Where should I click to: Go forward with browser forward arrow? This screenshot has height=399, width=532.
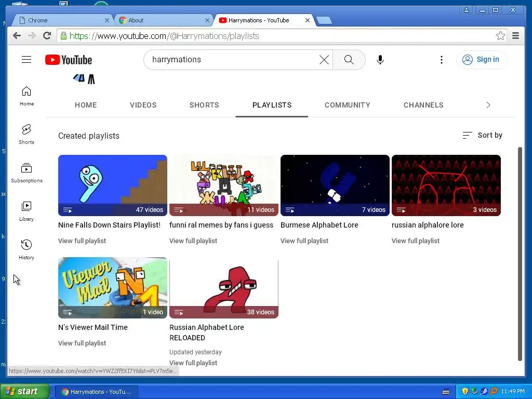32,36
